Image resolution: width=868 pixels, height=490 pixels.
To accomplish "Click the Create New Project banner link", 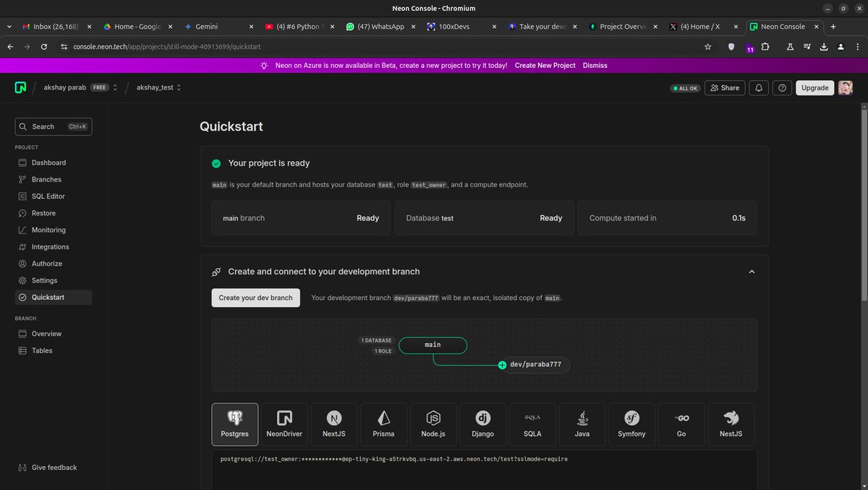I will 545,65.
